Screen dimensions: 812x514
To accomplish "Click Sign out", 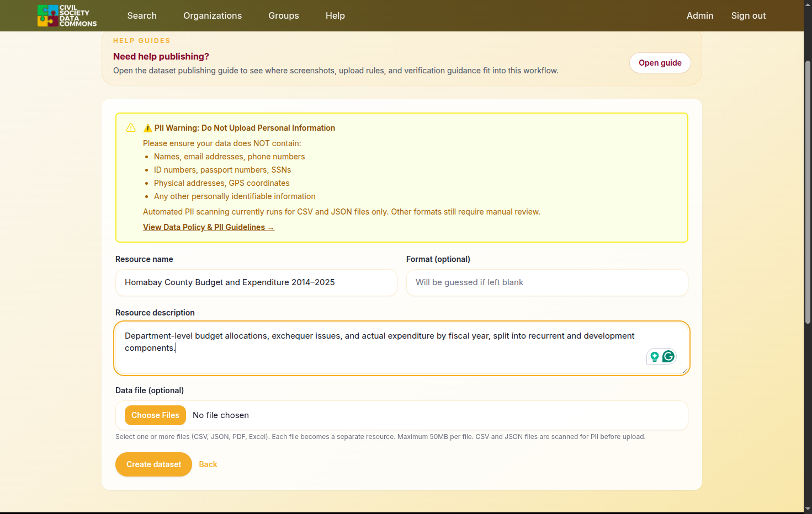I will pos(749,15).
